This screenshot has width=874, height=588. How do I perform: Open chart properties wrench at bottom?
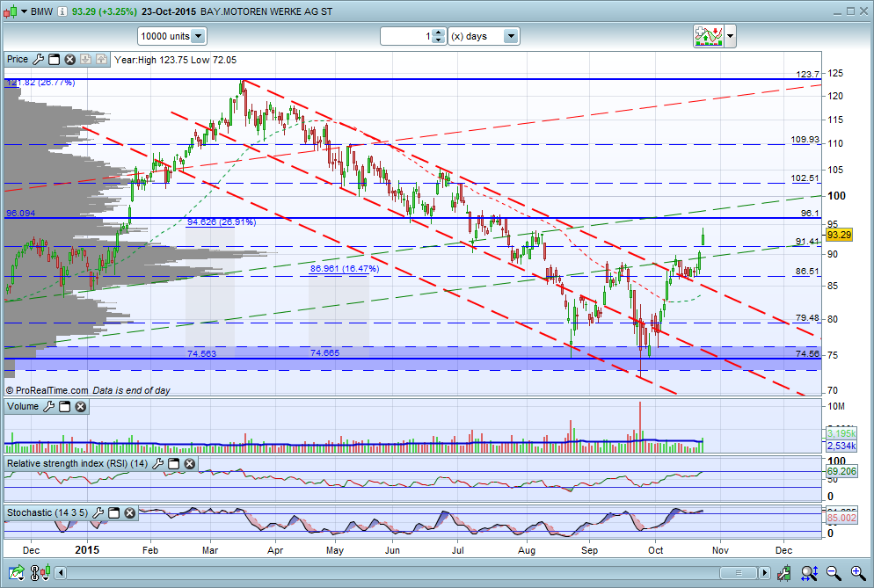[783, 572]
